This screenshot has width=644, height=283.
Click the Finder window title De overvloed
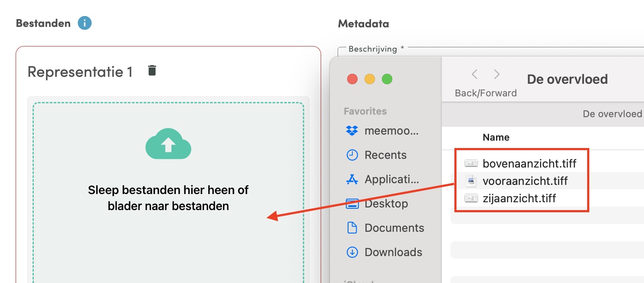[x=567, y=79]
